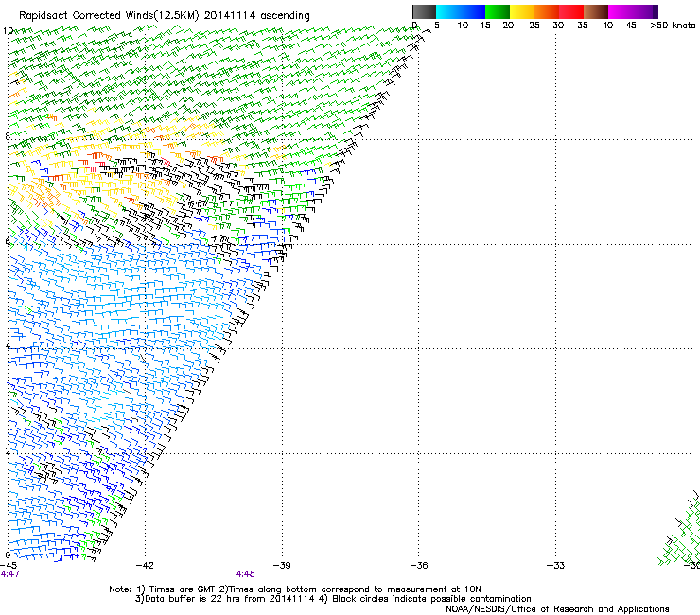Click the '-33' longitude axis label
Image resolution: width=700 pixels, height=615 pixels.
click(556, 566)
